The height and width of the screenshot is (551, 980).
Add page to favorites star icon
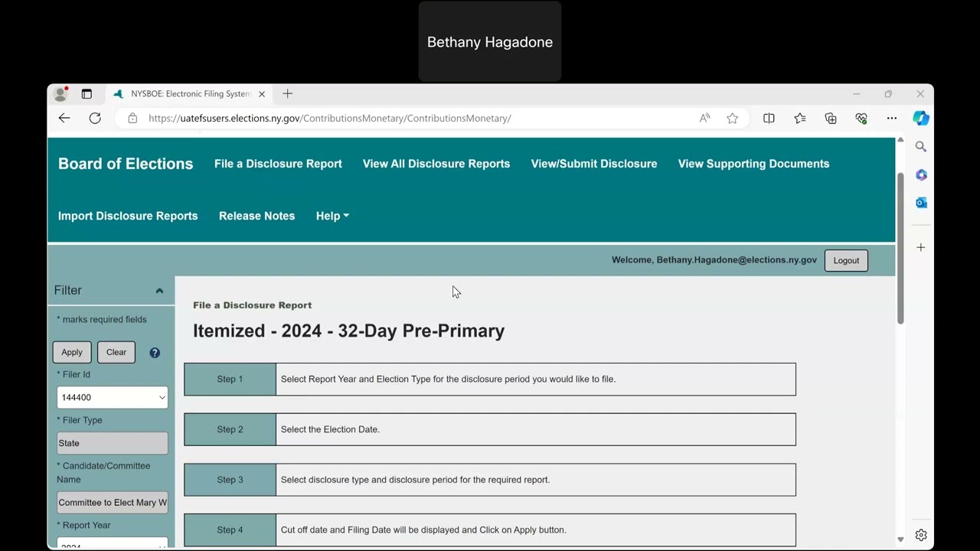point(733,118)
